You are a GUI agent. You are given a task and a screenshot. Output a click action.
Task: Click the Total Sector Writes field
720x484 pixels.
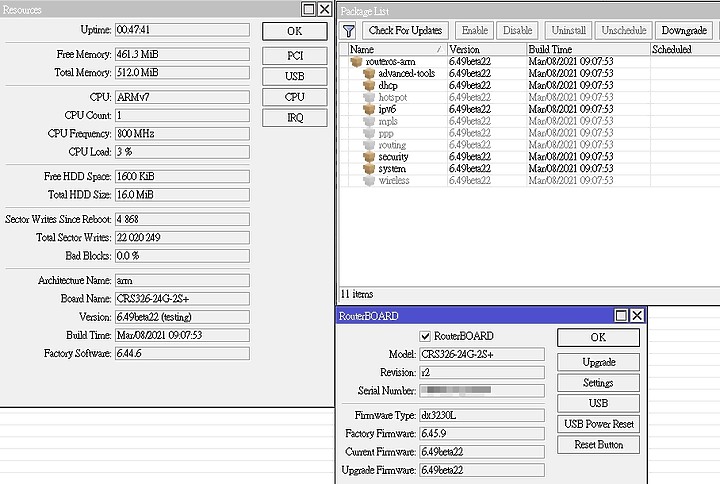(x=182, y=237)
